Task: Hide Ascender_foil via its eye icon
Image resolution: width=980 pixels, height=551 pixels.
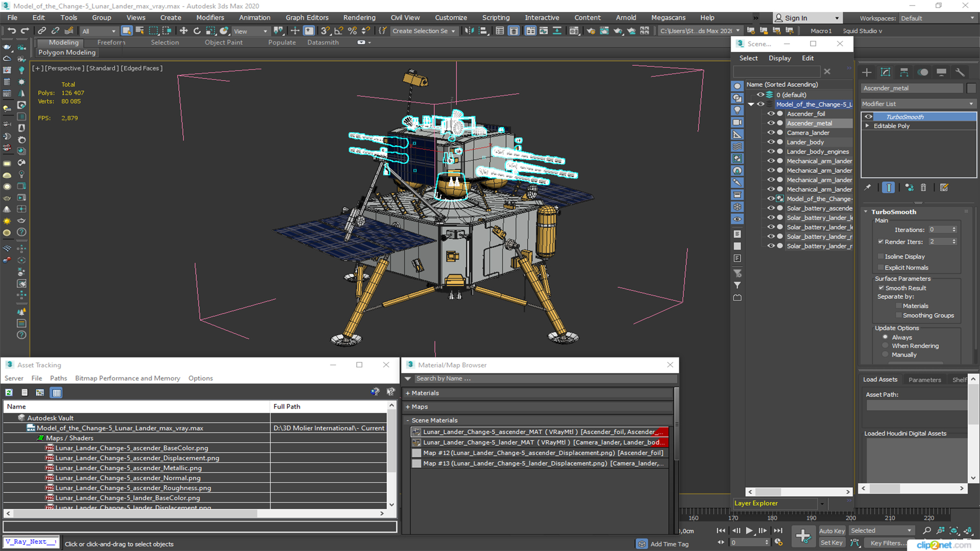Action: 771,114
